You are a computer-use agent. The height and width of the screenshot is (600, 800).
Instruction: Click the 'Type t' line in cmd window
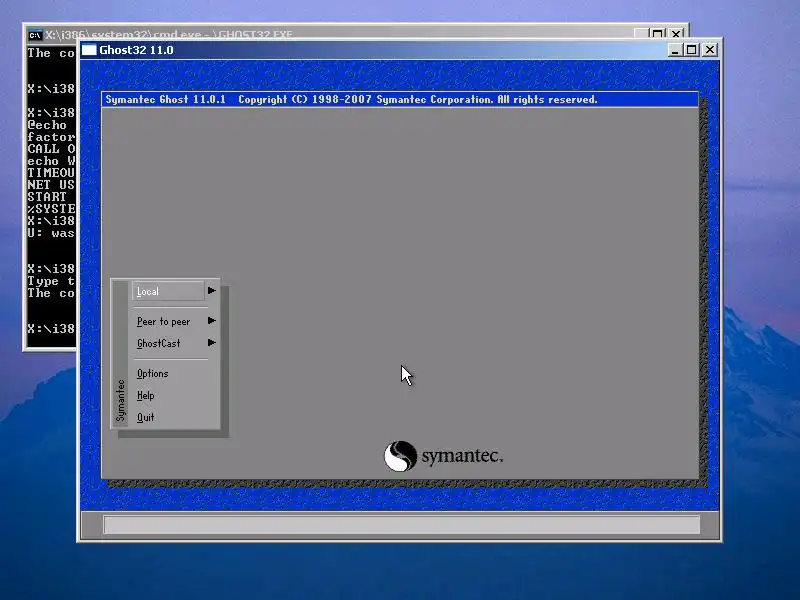point(51,281)
